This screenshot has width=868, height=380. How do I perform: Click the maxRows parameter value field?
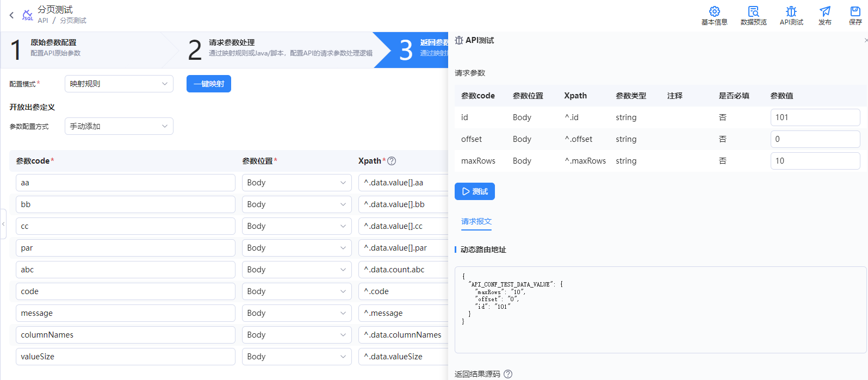815,161
